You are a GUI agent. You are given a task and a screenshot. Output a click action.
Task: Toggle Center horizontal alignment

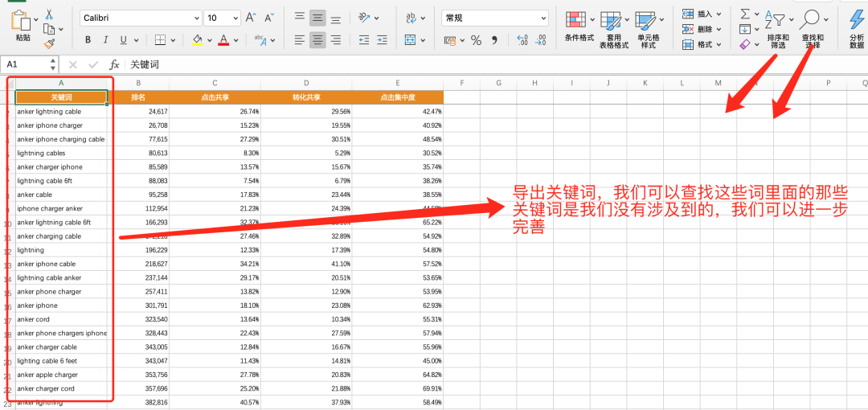[317, 40]
